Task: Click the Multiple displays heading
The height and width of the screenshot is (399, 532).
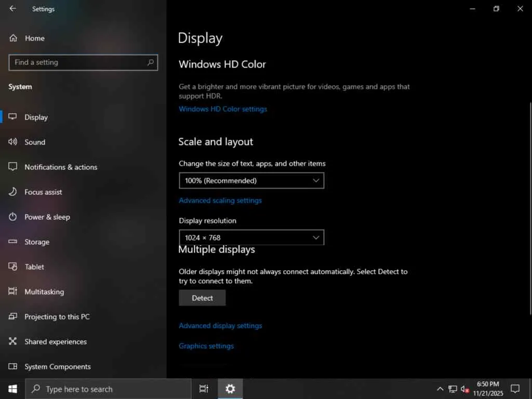Action: click(x=217, y=249)
